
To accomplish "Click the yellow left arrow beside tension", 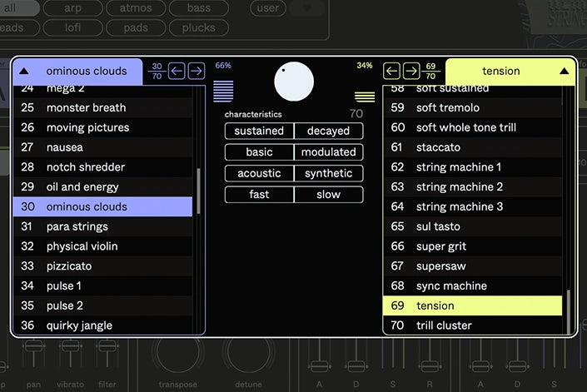I will click(392, 71).
